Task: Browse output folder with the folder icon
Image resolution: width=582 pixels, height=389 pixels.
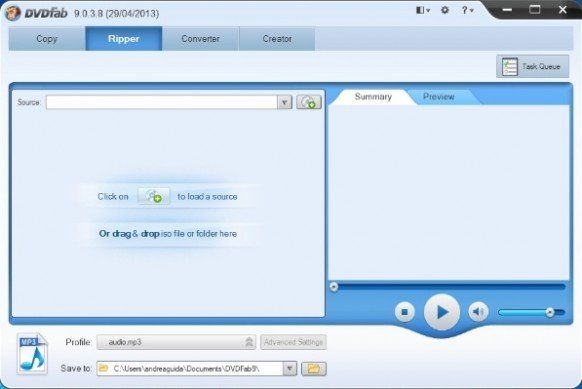Action: point(314,369)
